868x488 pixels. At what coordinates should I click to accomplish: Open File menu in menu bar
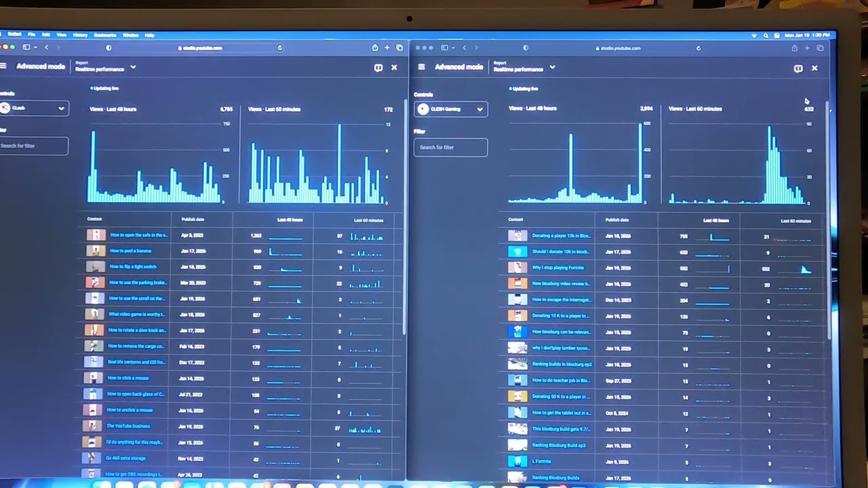pos(31,35)
